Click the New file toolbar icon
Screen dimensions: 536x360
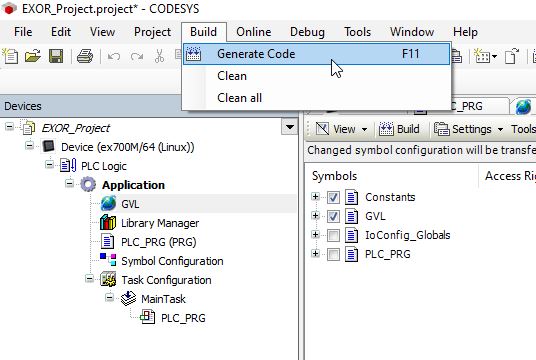[10, 56]
